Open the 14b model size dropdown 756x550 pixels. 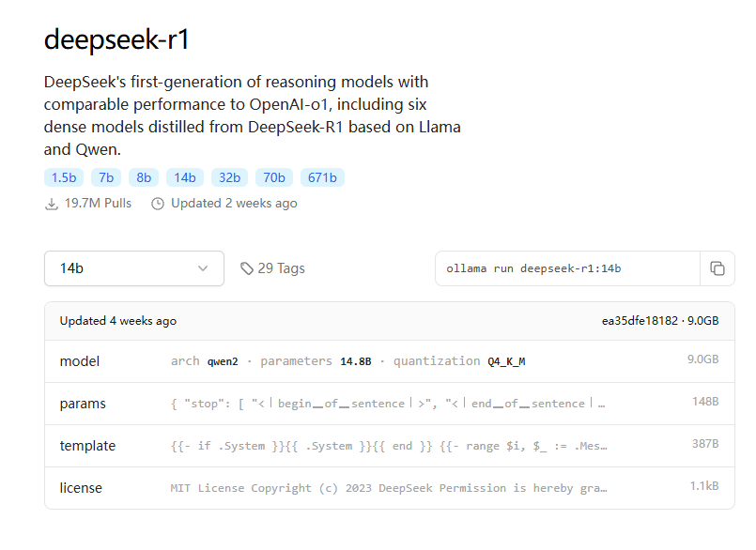[134, 268]
